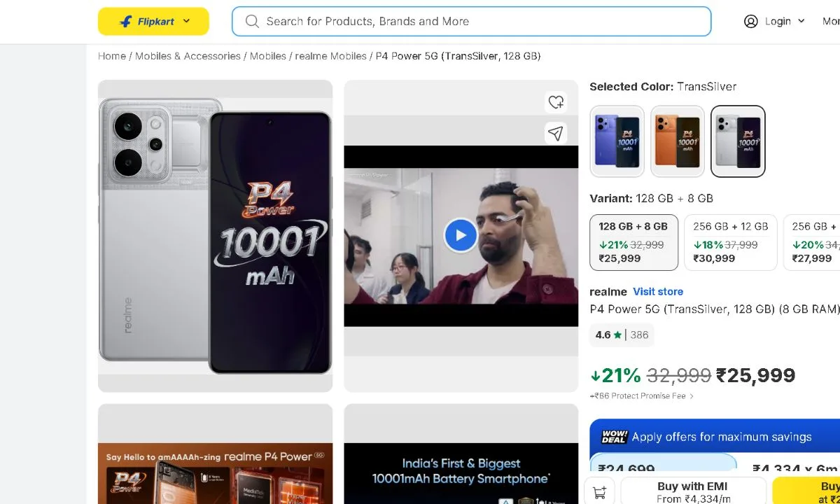Viewport: 840px width, 504px height.
Task: Share the product using the send icon
Action: [556, 133]
